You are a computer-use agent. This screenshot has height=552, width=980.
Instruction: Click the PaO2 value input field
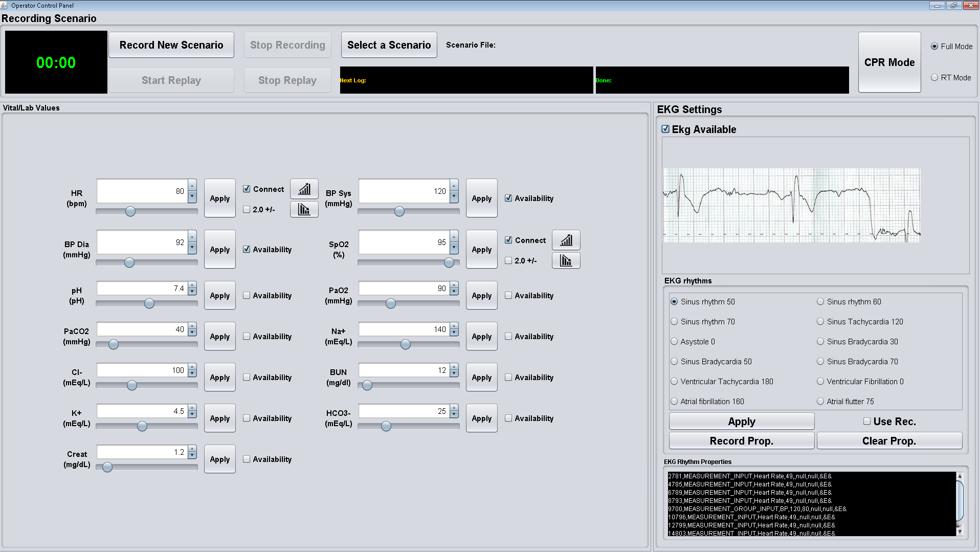(404, 289)
